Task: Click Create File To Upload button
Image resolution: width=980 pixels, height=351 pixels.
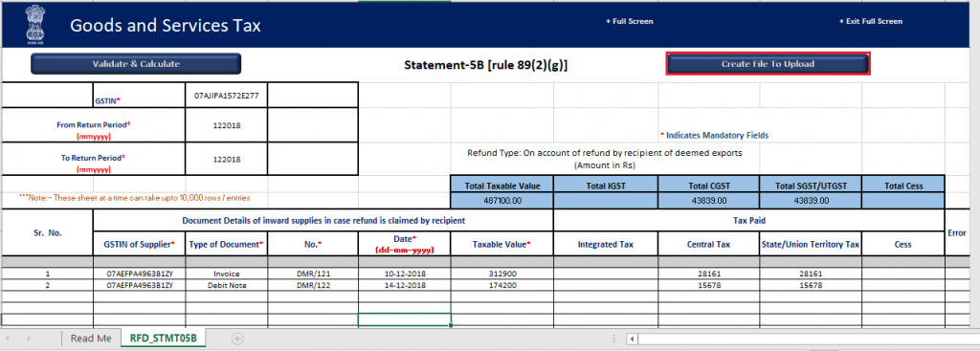Action: click(x=768, y=64)
